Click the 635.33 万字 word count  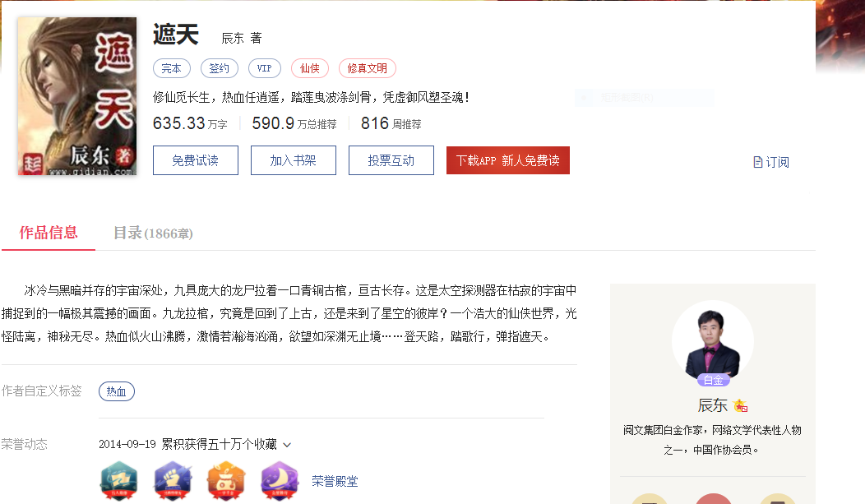pos(190,123)
